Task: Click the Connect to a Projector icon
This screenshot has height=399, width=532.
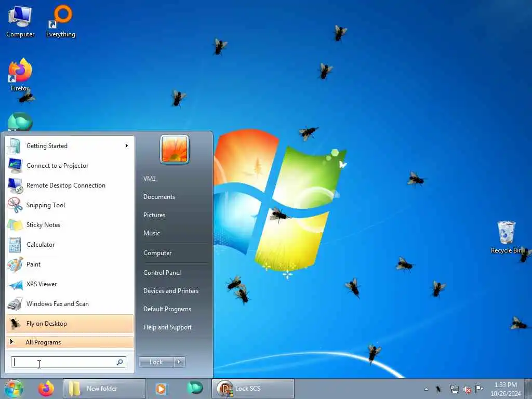Action: tap(15, 166)
